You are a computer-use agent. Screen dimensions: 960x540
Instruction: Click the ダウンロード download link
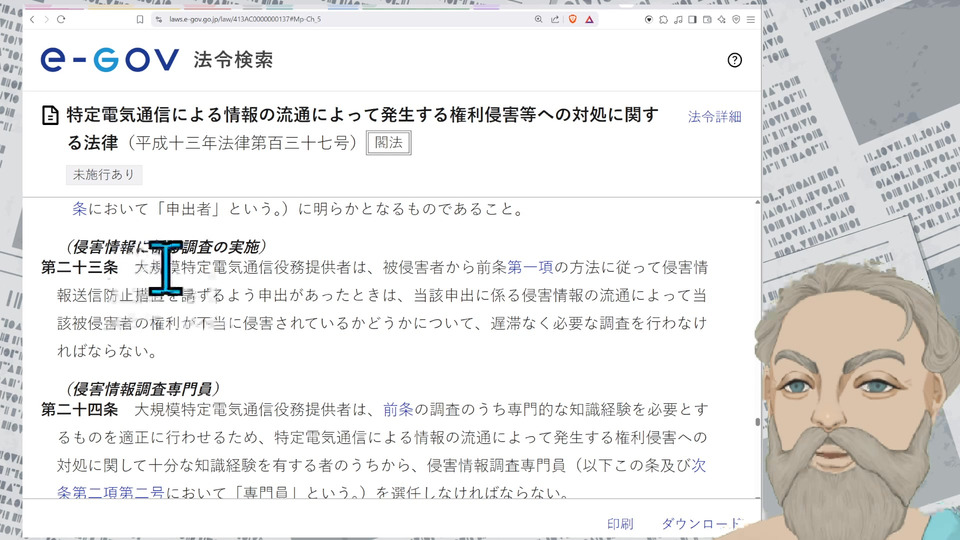pyautogui.click(x=702, y=524)
